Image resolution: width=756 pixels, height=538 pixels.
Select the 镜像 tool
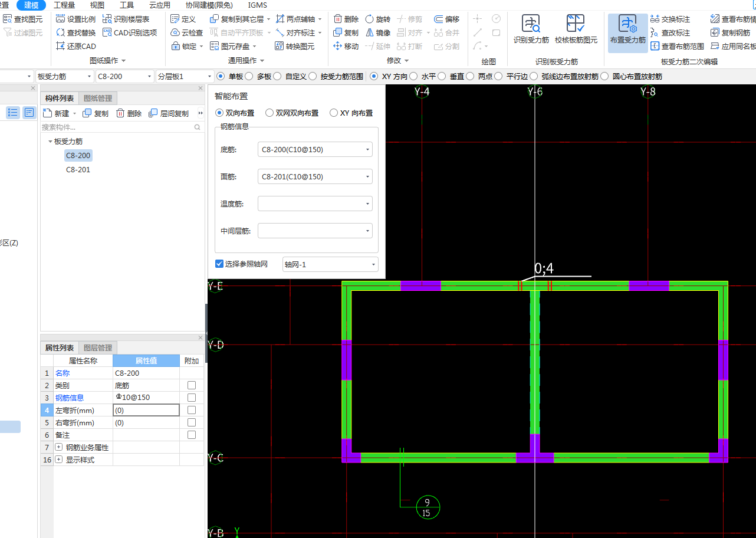377,33
